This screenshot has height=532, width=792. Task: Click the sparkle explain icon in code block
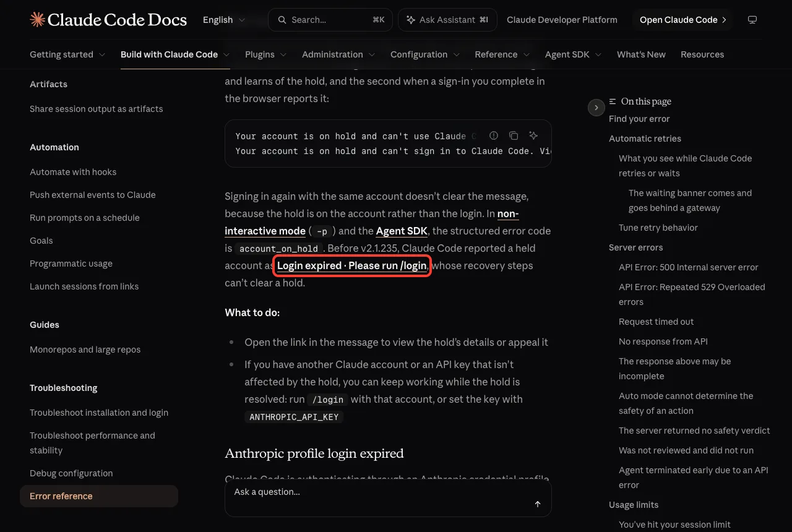(x=533, y=135)
